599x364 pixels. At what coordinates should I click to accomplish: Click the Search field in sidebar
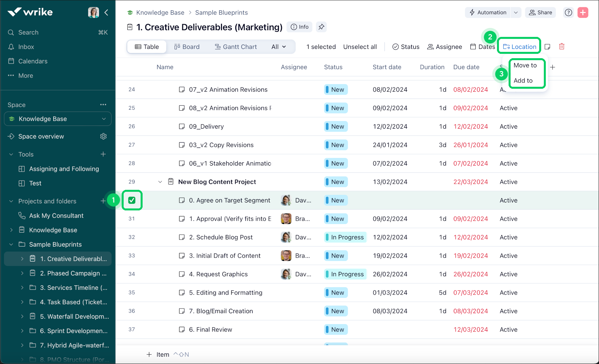pos(29,33)
